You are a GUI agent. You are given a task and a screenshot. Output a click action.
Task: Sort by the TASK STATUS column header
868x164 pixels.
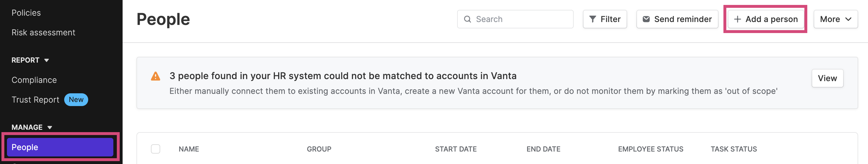tap(734, 149)
